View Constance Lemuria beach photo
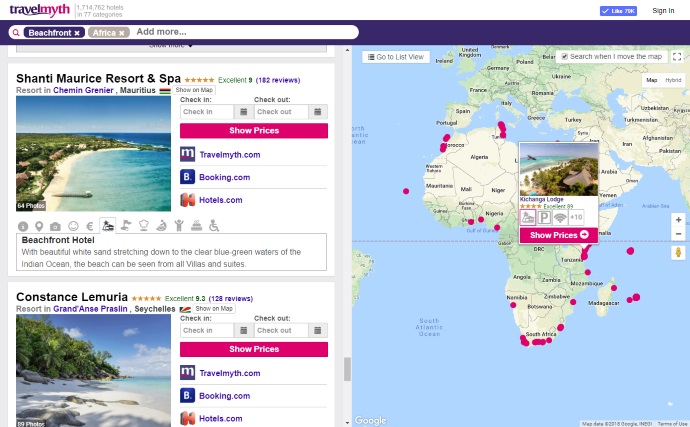 [x=93, y=371]
